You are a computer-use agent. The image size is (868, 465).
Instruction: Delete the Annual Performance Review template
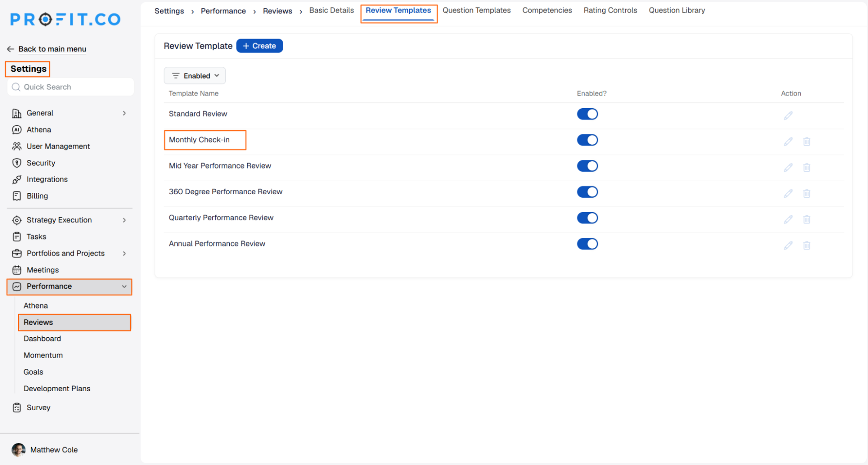click(x=806, y=246)
